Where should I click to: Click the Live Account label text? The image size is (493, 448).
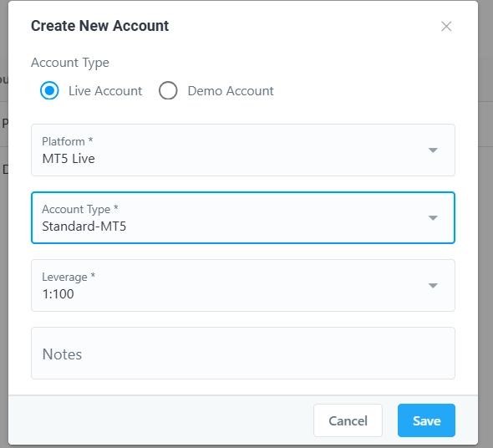[x=105, y=91]
